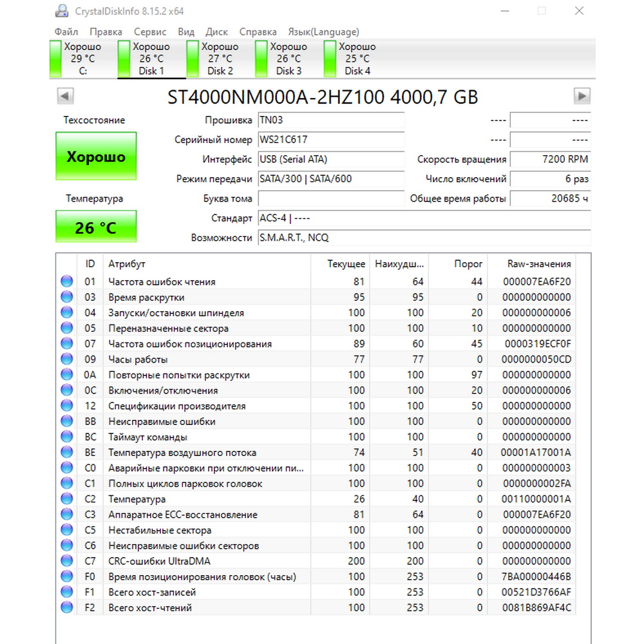Click status orb for attribute 0C row
This screenshot has width=644, height=644.
(66, 390)
